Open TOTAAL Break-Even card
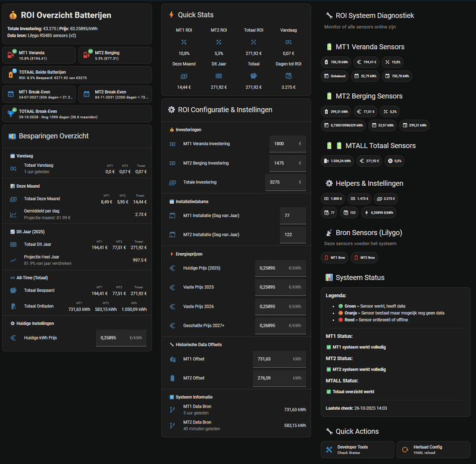 [x=77, y=114]
